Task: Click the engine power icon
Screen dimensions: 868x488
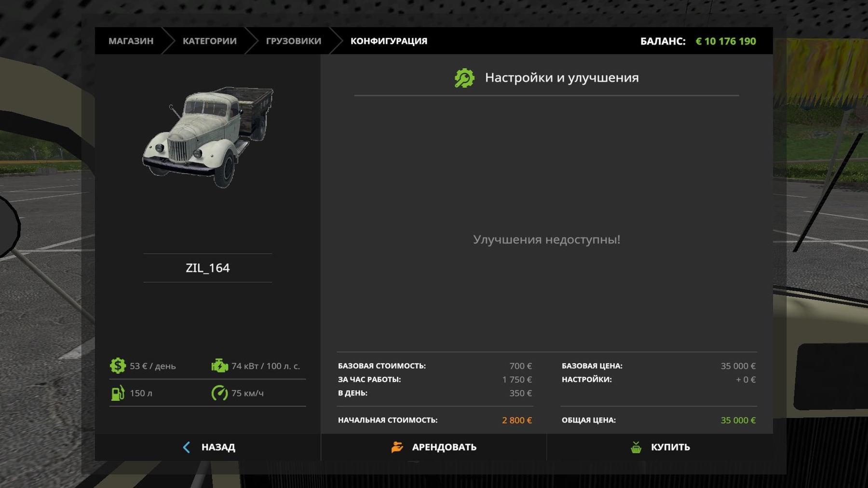Action: pyautogui.click(x=219, y=366)
